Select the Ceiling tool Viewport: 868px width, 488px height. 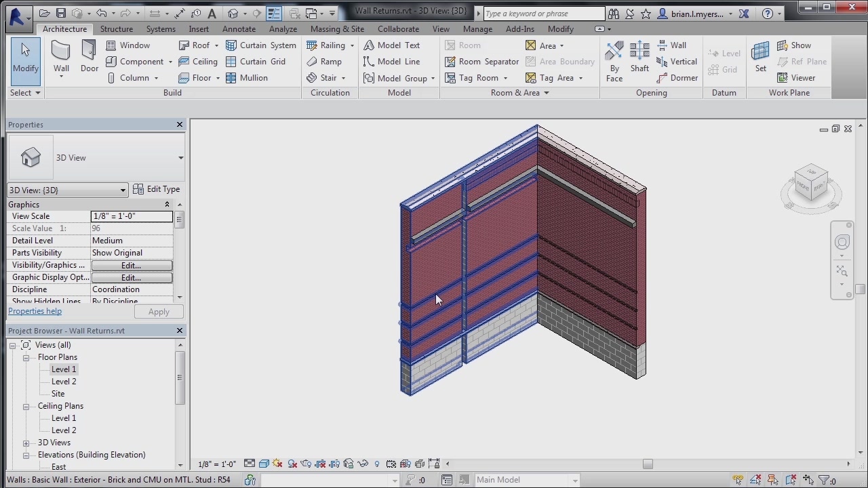tap(198, 62)
